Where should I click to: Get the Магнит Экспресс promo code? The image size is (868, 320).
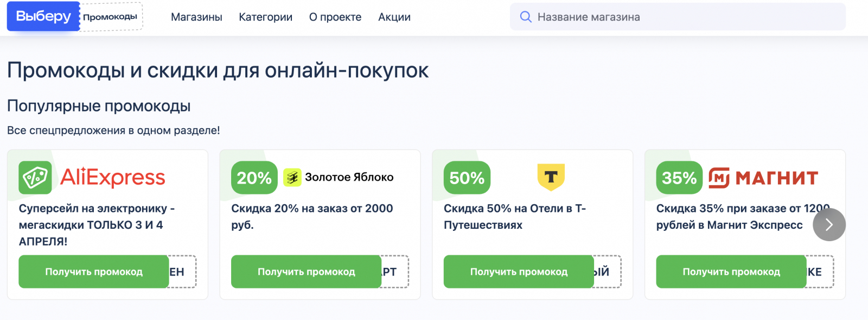[731, 272]
